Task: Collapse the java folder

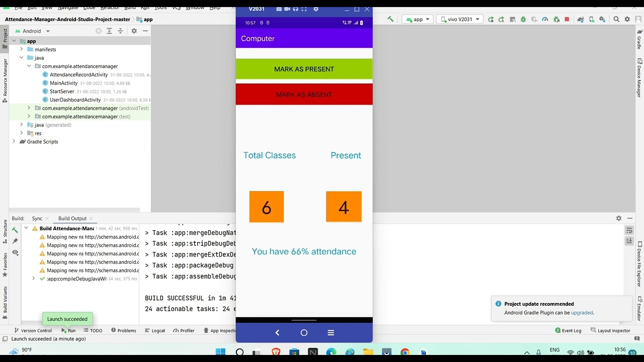Action: (x=22, y=58)
